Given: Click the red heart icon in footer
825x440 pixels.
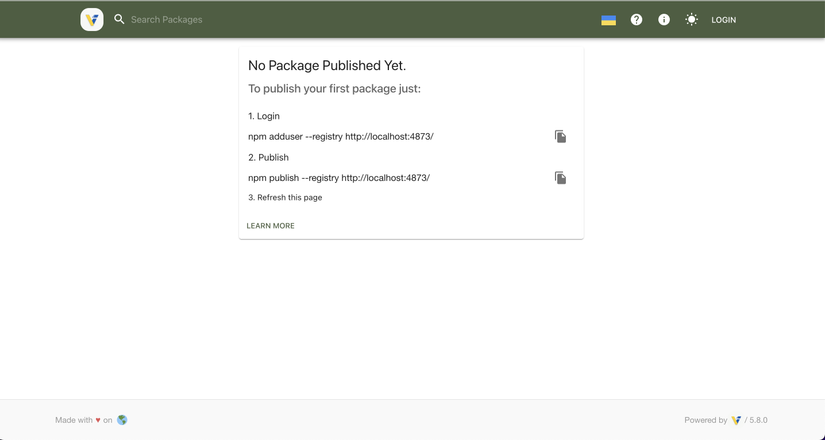Looking at the screenshot, I should point(98,420).
